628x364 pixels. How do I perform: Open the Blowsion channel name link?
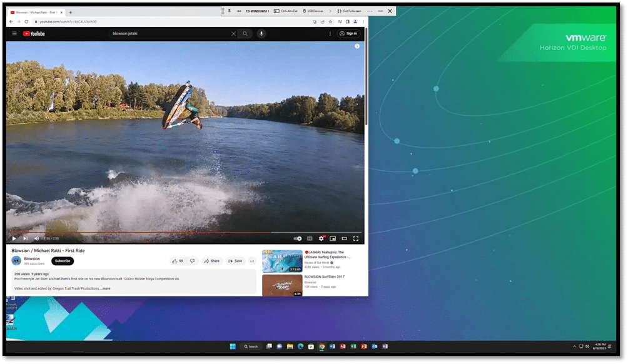click(x=32, y=259)
